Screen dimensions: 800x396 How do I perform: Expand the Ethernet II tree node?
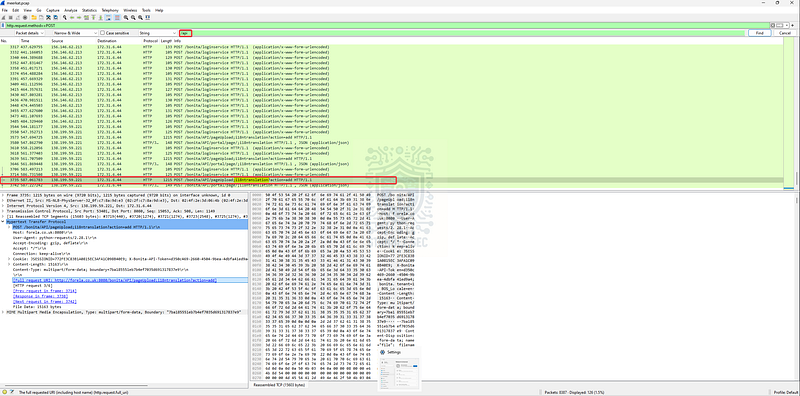pyautogui.click(x=3, y=200)
